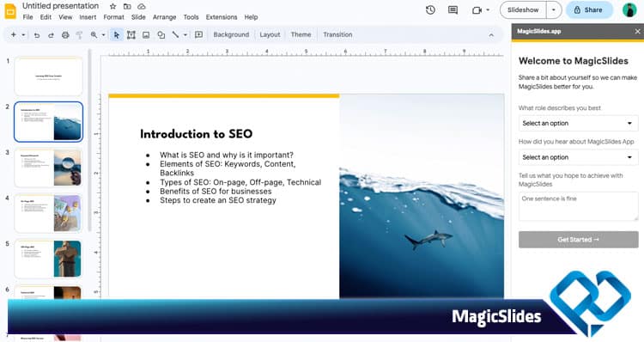The width and height of the screenshot is (644, 342).
Task: Open the View menu
Action: pos(65,17)
